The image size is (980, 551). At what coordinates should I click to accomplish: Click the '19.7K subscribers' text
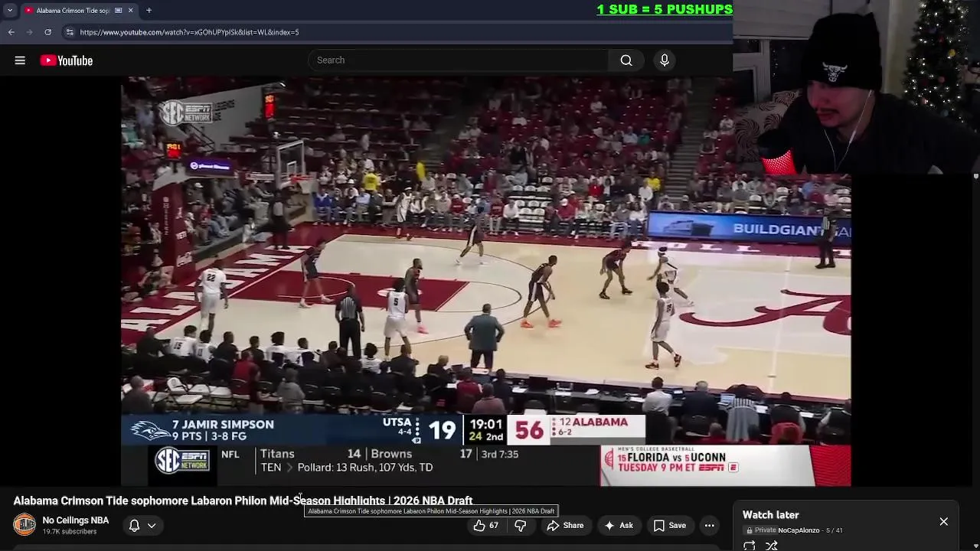70,532
